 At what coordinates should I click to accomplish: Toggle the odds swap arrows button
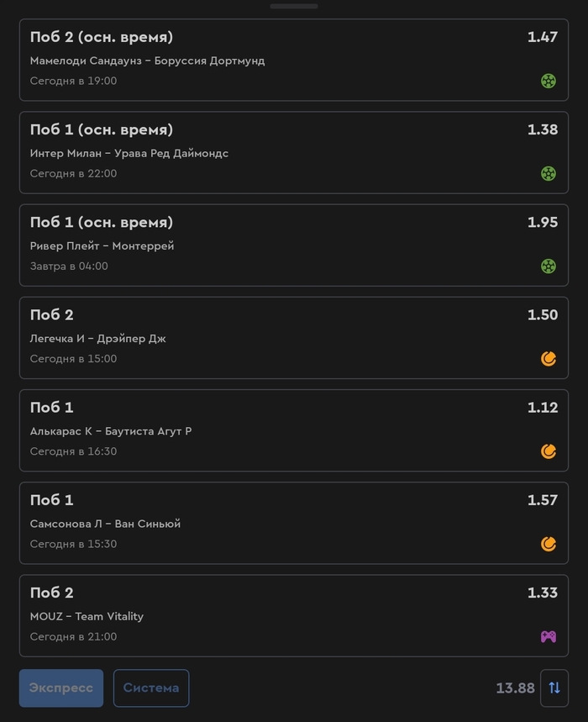click(554, 688)
